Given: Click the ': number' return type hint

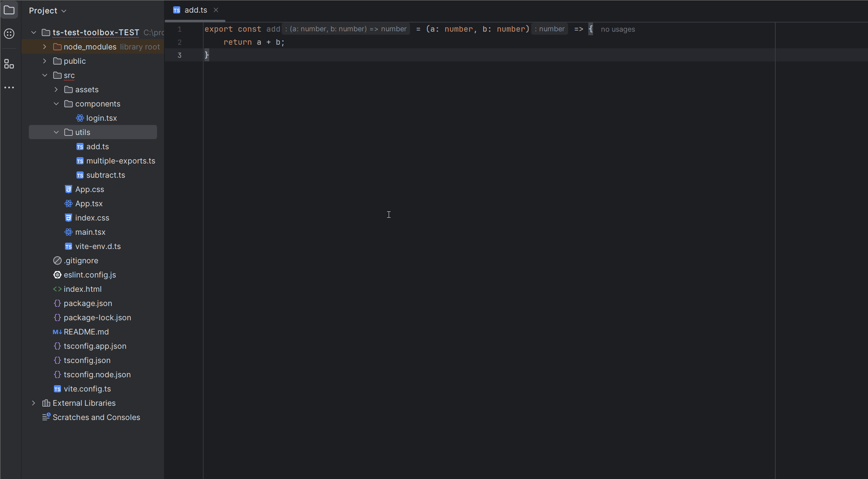Looking at the screenshot, I should (550, 29).
